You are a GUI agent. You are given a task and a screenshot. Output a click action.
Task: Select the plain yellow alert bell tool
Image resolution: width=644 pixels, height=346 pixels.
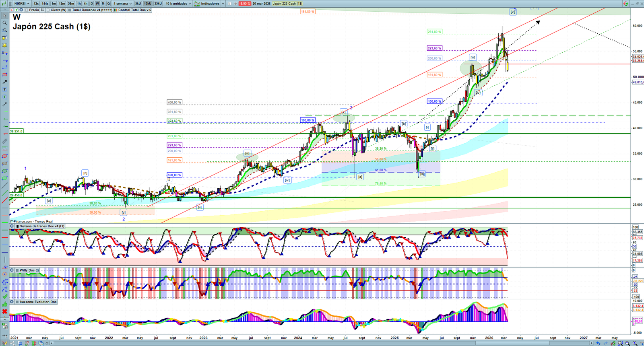(4, 45)
